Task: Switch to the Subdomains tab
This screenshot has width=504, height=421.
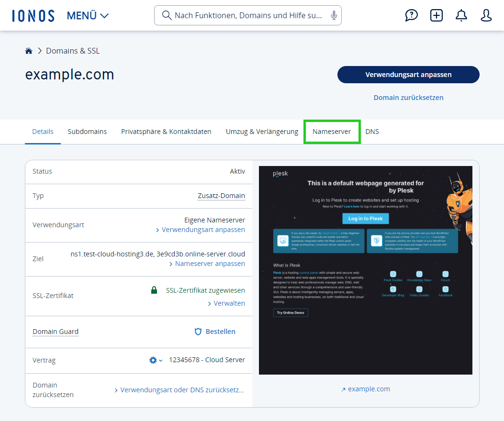Action: [87, 132]
